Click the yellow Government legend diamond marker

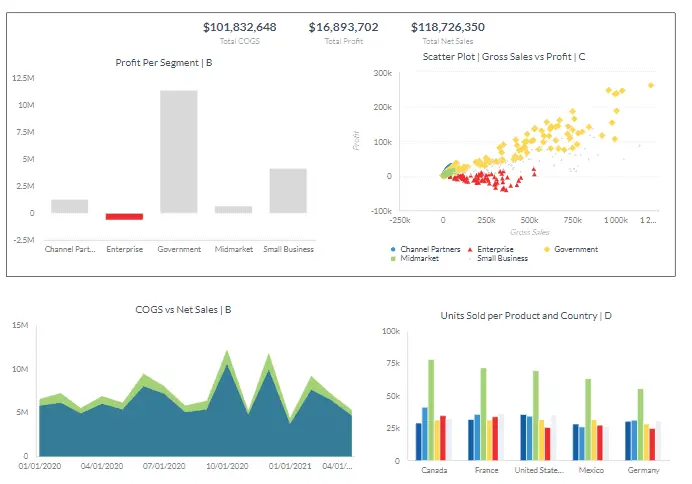point(547,249)
